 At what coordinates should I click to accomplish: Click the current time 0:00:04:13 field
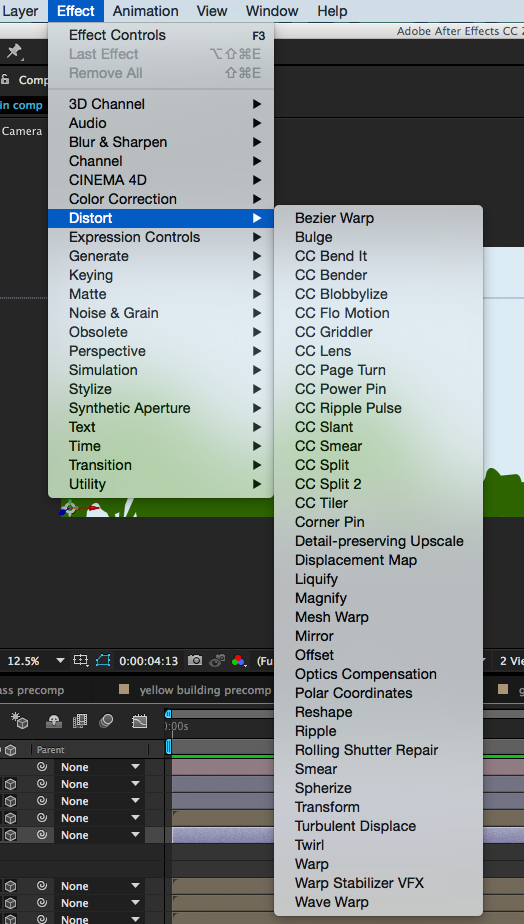coord(149,661)
